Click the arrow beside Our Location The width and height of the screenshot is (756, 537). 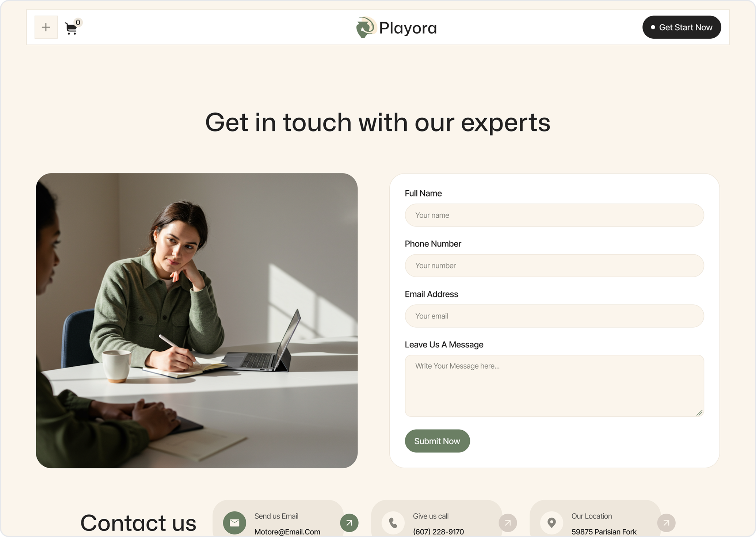point(666,523)
